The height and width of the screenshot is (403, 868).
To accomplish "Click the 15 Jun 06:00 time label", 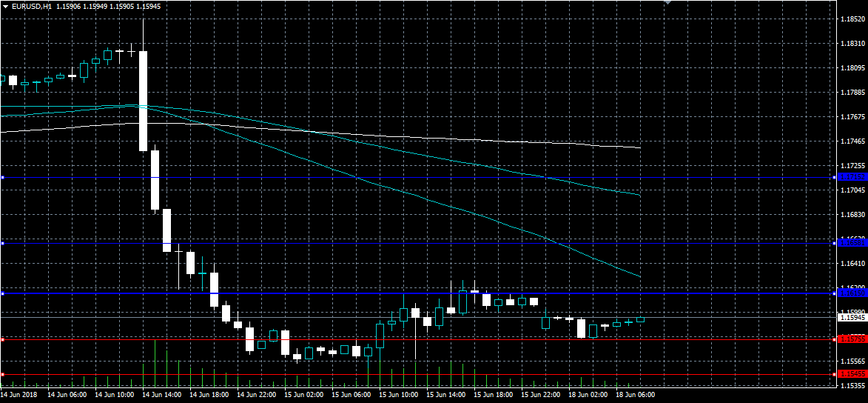I will [x=351, y=395].
